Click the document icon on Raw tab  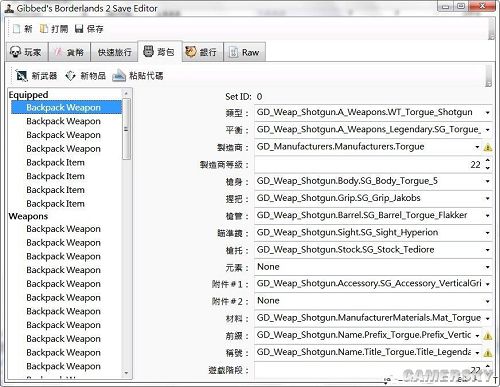click(234, 52)
